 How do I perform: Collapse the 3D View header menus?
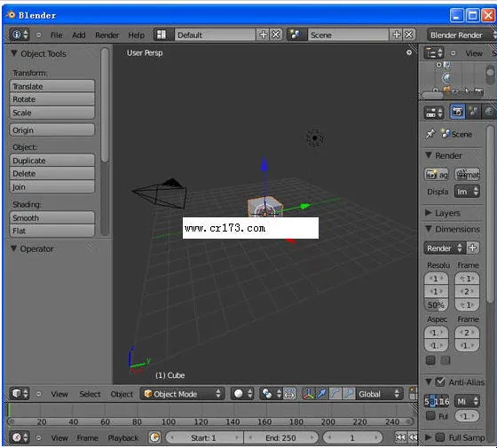[38, 394]
